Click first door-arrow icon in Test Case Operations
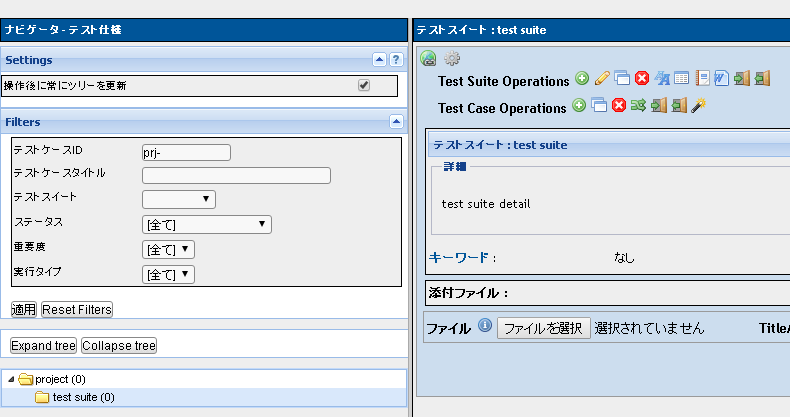The image size is (790, 417). [x=659, y=105]
